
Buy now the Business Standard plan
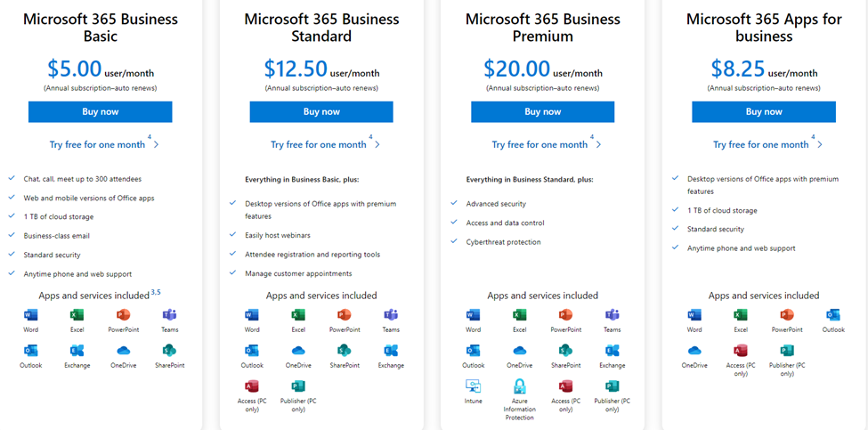(321, 112)
